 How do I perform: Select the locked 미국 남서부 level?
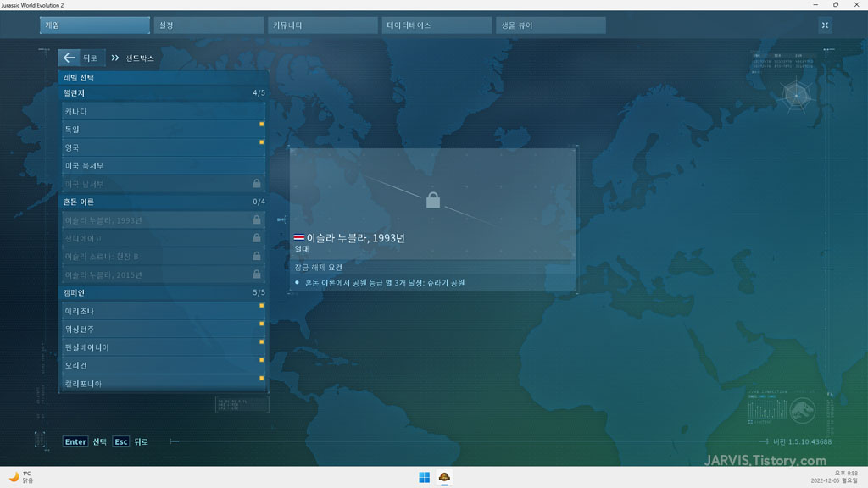coord(164,184)
